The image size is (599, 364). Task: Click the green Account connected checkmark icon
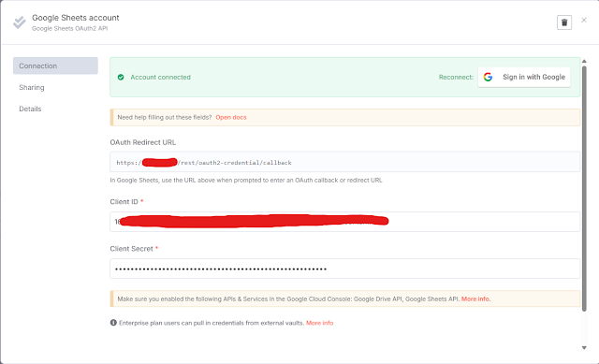(121, 77)
